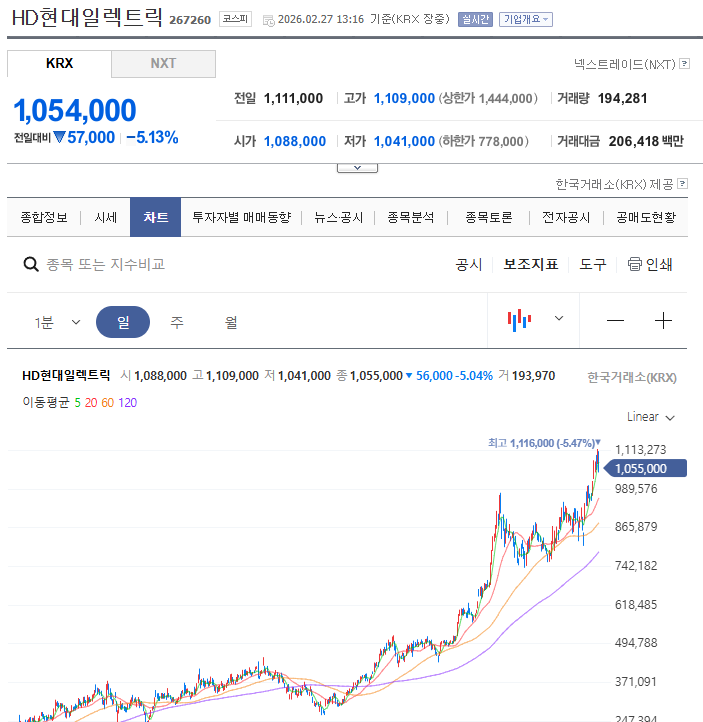Image resolution: width=703 pixels, height=722 pixels.
Task: Click the 거래대금 value 206,418 백만
Action: pyautogui.click(x=646, y=141)
